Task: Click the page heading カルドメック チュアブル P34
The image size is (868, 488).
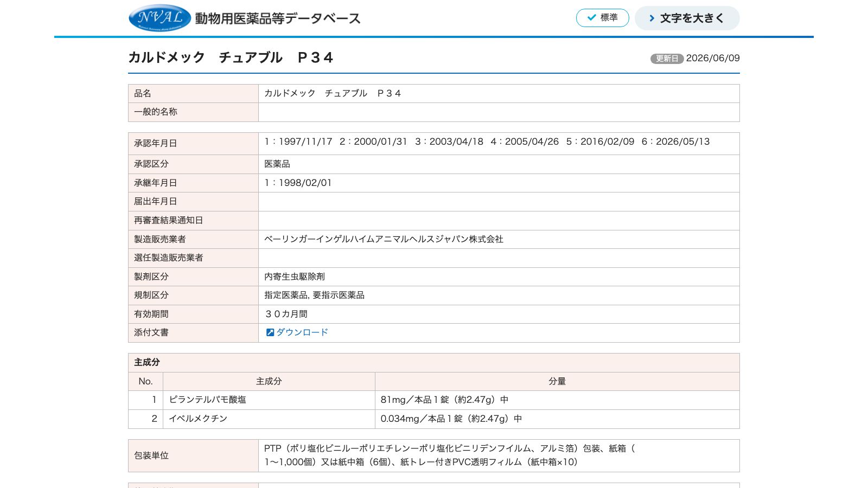Action: [231, 57]
